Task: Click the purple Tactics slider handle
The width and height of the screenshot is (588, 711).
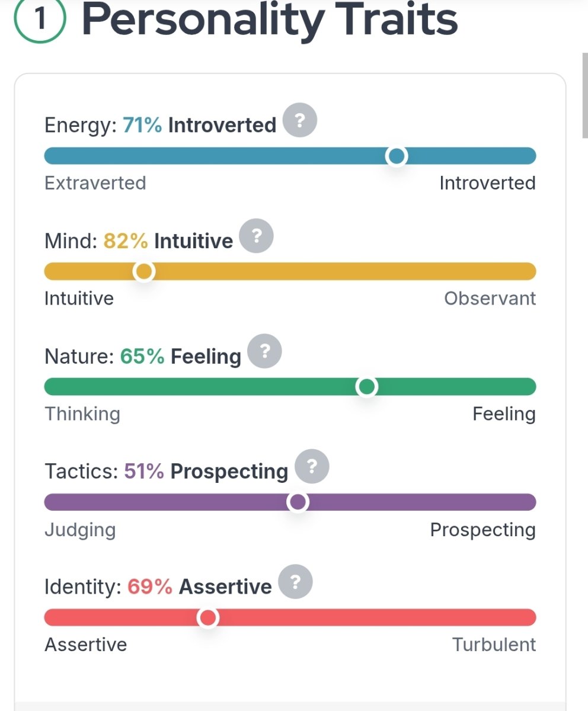Action: click(x=298, y=502)
